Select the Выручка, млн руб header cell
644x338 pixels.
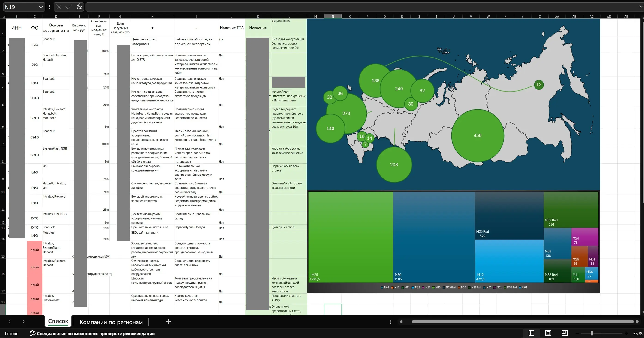[x=79, y=28]
